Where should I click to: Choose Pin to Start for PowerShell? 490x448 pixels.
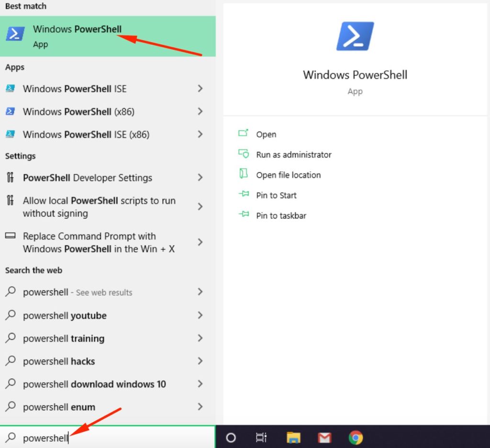(276, 195)
